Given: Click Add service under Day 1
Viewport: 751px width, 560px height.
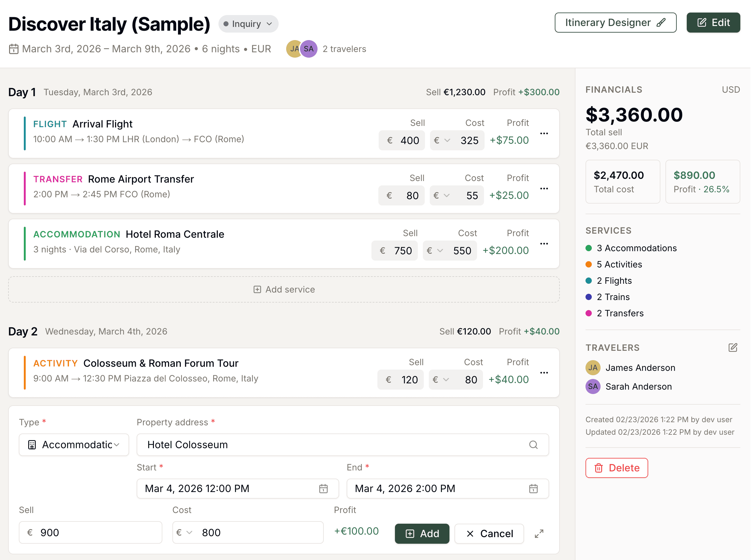Looking at the screenshot, I should point(284,289).
